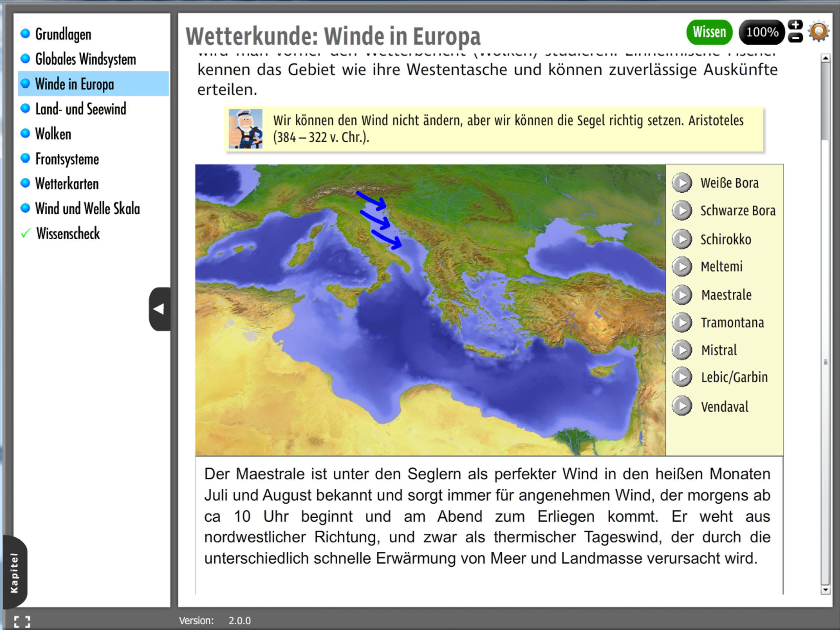Play the Weiße Bora wind animation
Screen dimensions: 840x630
(x=682, y=183)
